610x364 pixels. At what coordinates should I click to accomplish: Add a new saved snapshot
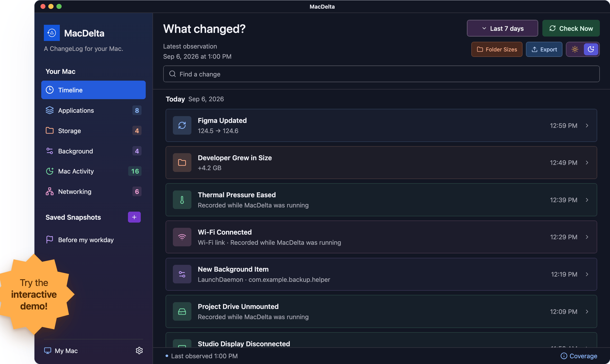coord(134,217)
